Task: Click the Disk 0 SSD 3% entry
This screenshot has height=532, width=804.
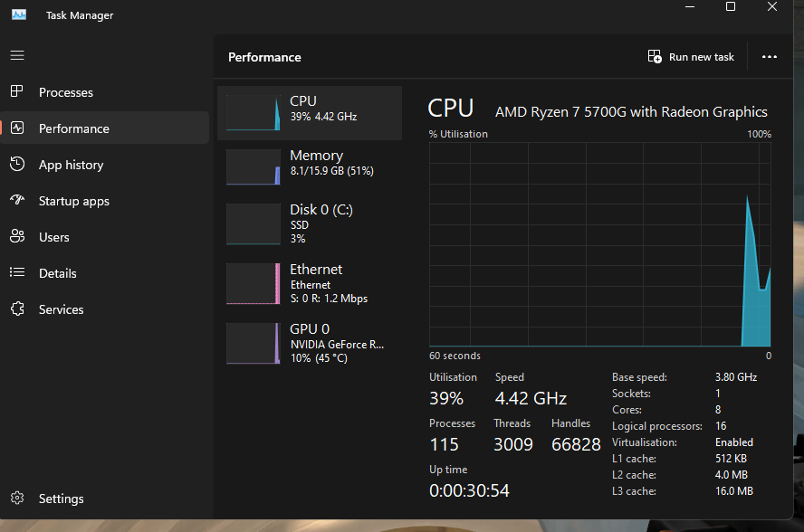Action: 310,224
